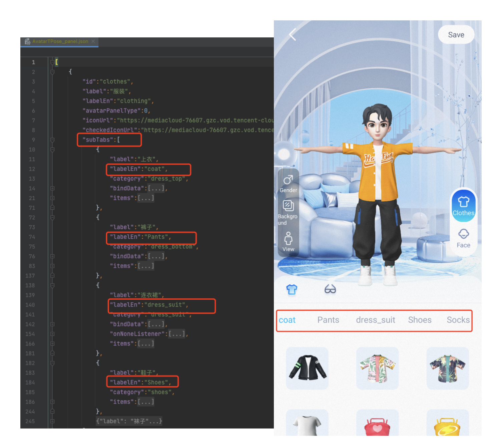Collapse the Shoes object fold on line 182
This screenshot has width=495, height=448.
click(52, 363)
